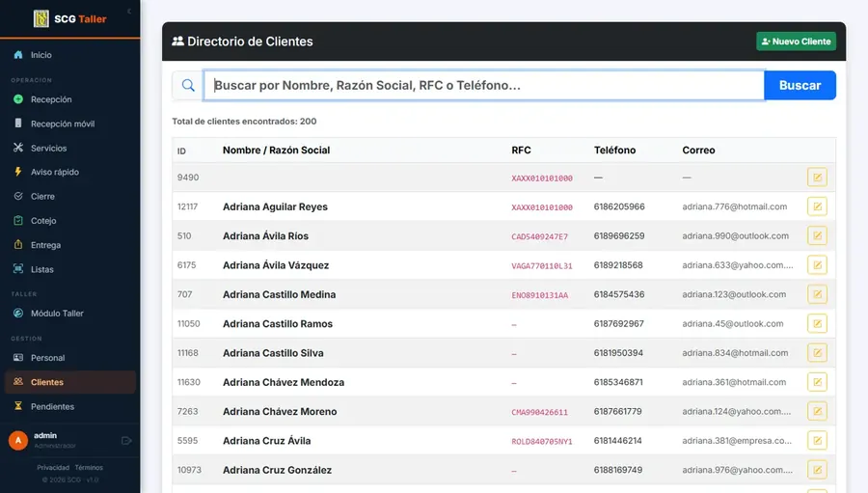Click the Inicio home icon
The image size is (868, 493).
point(18,54)
